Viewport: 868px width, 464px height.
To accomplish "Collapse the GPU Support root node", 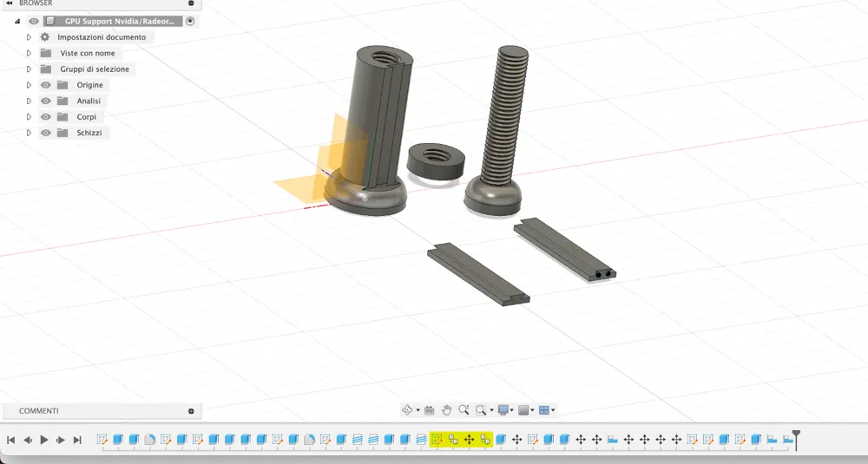I will coord(17,21).
